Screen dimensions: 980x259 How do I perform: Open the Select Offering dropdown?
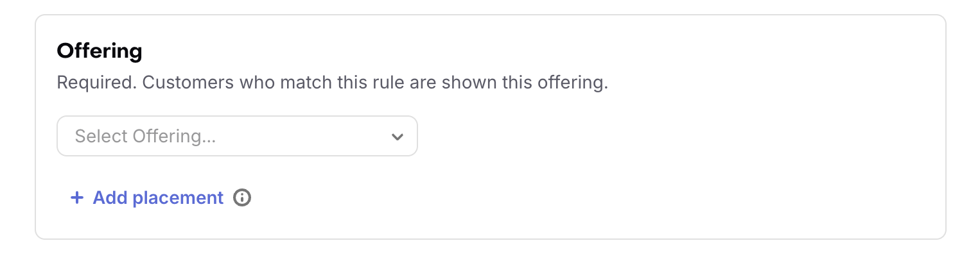(x=237, y=136)
